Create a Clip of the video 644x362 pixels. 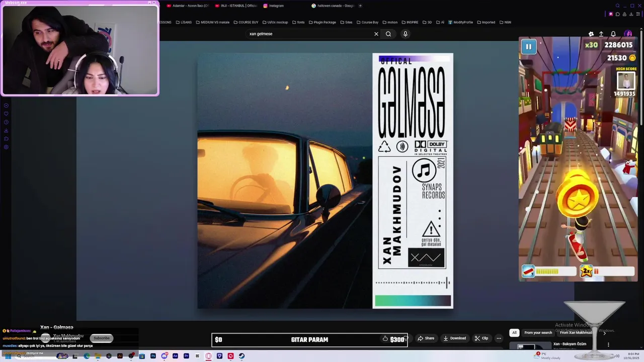click(481, 338)
